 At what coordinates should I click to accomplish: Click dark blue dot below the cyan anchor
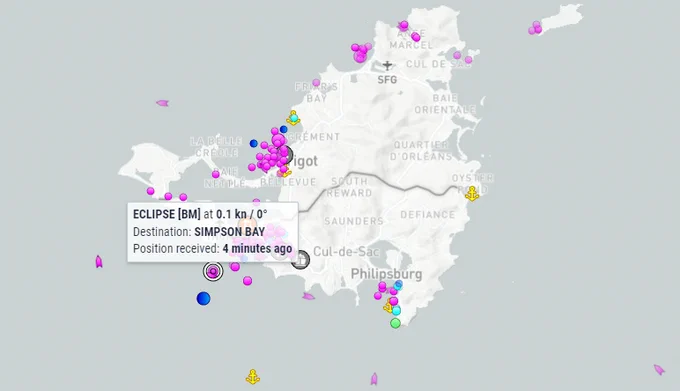284,129
